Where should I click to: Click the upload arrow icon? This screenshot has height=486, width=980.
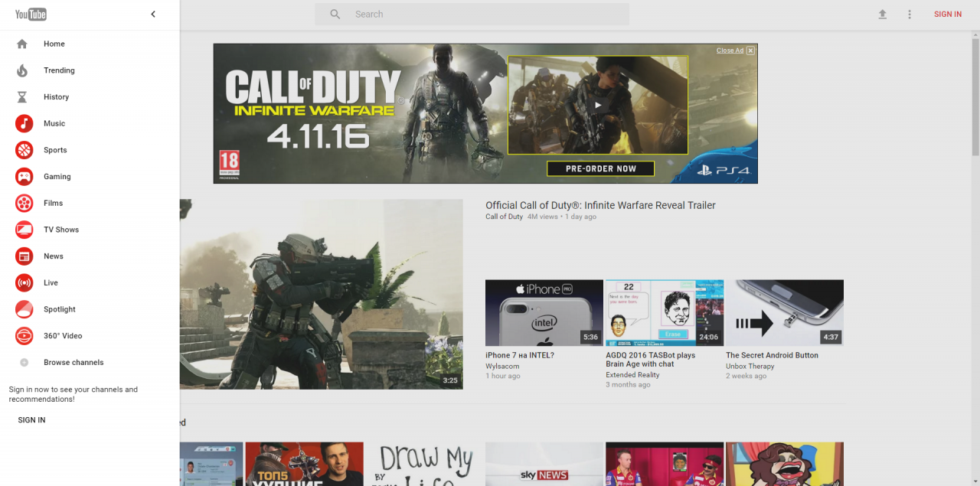tap(882, 15)
